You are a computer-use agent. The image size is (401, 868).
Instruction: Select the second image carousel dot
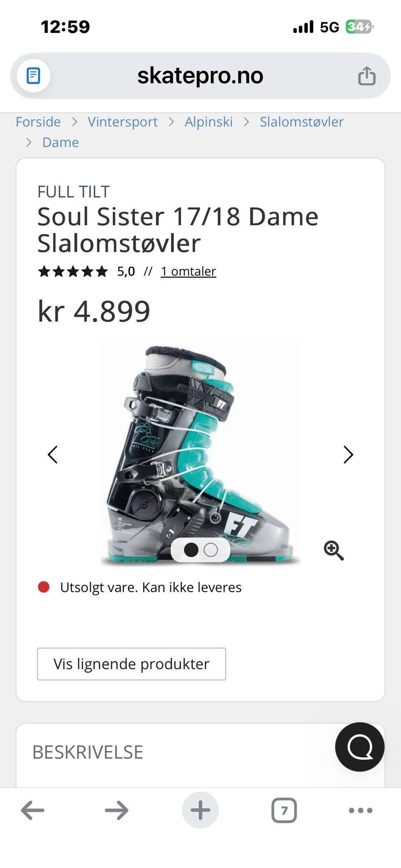coord(211,550)
